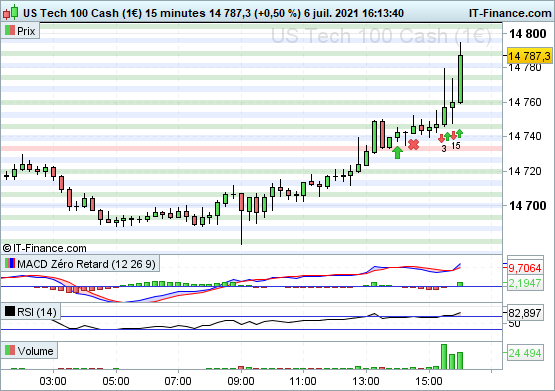The image size is (555, 391).
Task: Click the yellow current price tag 14 787,3
Action: 530,56
